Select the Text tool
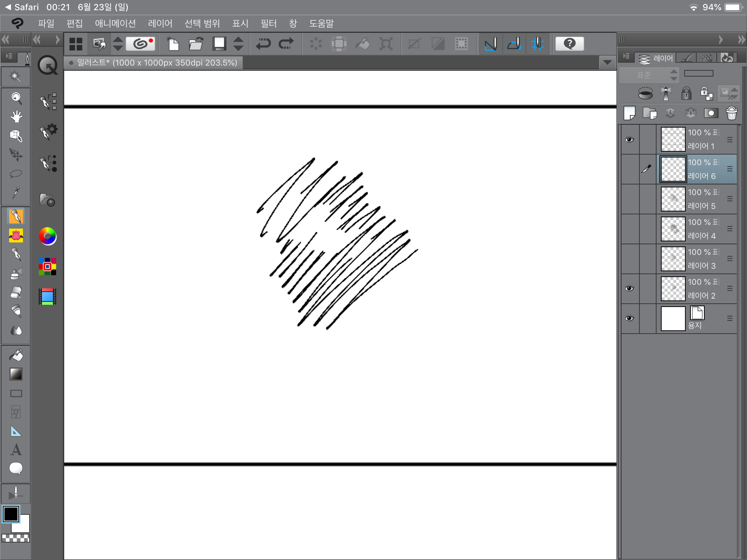Image resolution: width=747 pixels, height=560 pixels. [16, 450]
